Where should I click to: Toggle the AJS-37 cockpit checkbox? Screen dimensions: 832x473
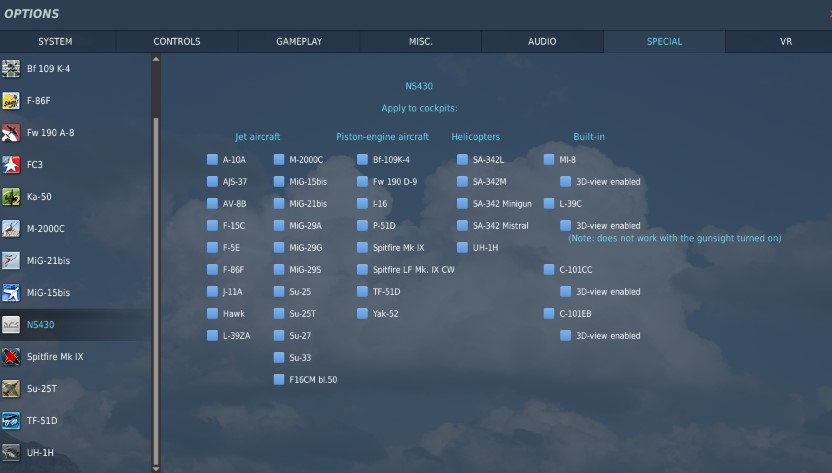(x=212, y=182)
